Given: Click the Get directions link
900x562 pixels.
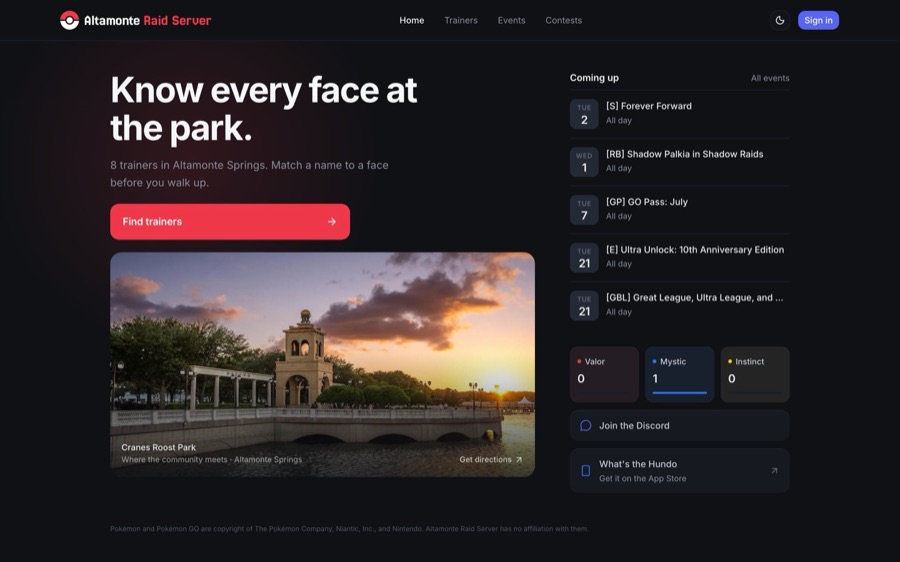Looking at the screenshot, I should [x=491, y=459].
